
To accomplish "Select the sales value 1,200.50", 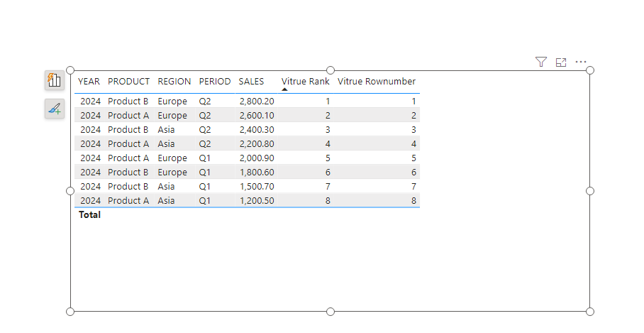I will point(257,201).
